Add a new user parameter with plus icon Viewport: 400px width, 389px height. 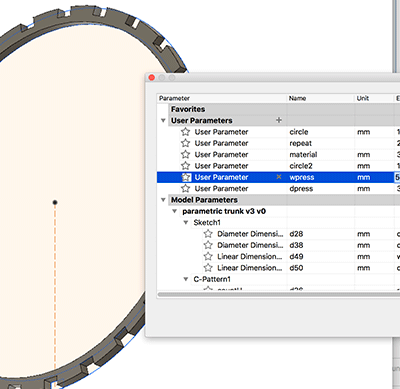click(279, 120)
